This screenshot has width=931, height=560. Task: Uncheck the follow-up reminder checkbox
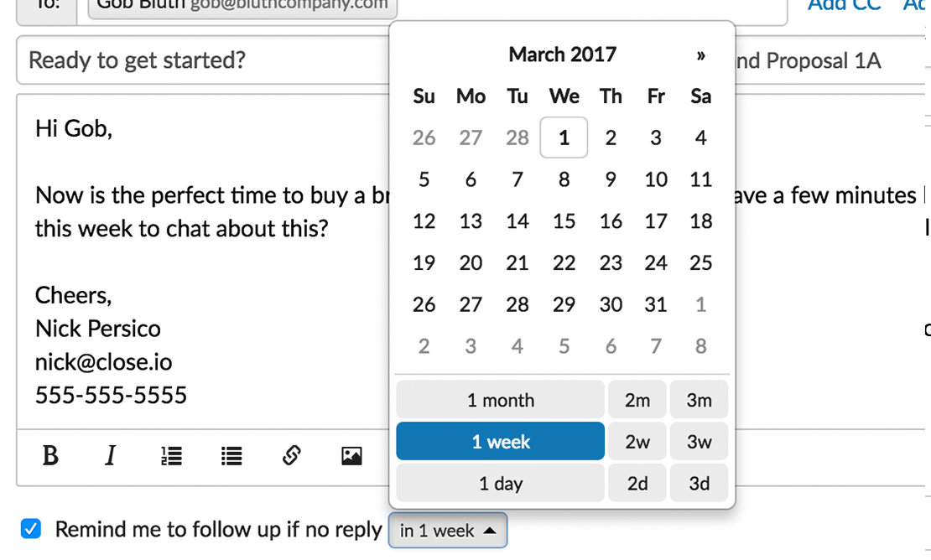[31, 528]
